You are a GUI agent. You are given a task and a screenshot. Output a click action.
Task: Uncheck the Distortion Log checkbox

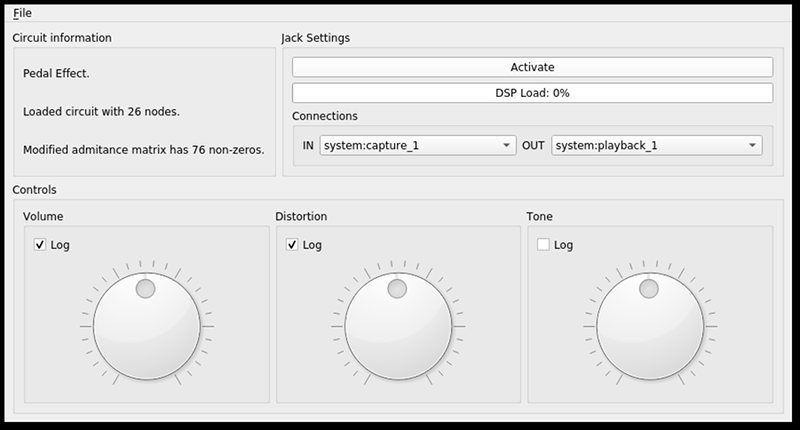tap(293, 244)
